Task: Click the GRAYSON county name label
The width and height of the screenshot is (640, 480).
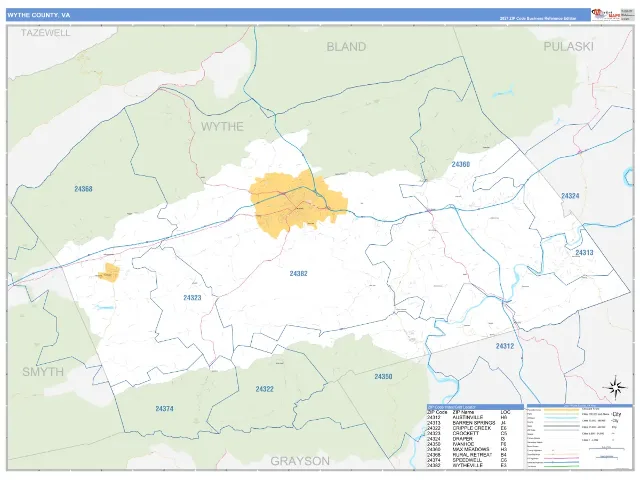Action: click(x=300, y=461)
